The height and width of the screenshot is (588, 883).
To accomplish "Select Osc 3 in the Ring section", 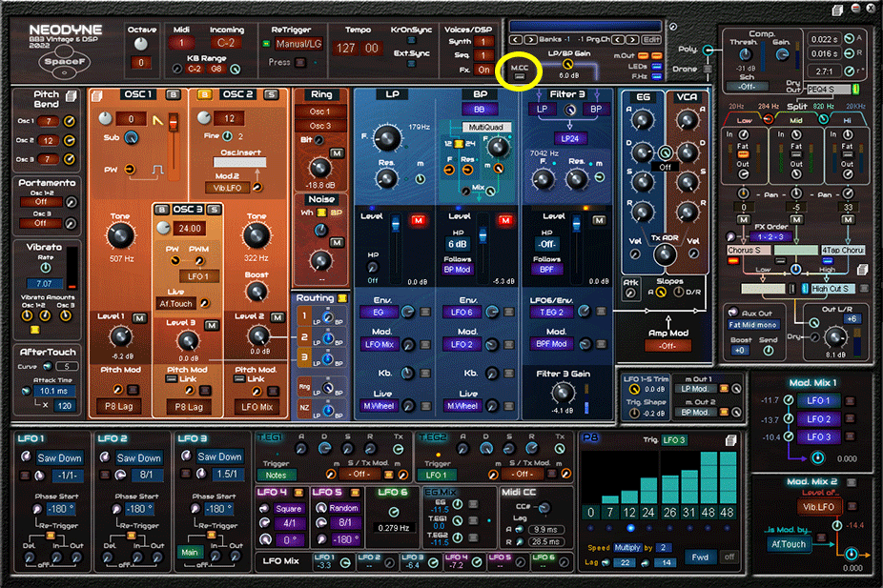I will click(319, 126).
